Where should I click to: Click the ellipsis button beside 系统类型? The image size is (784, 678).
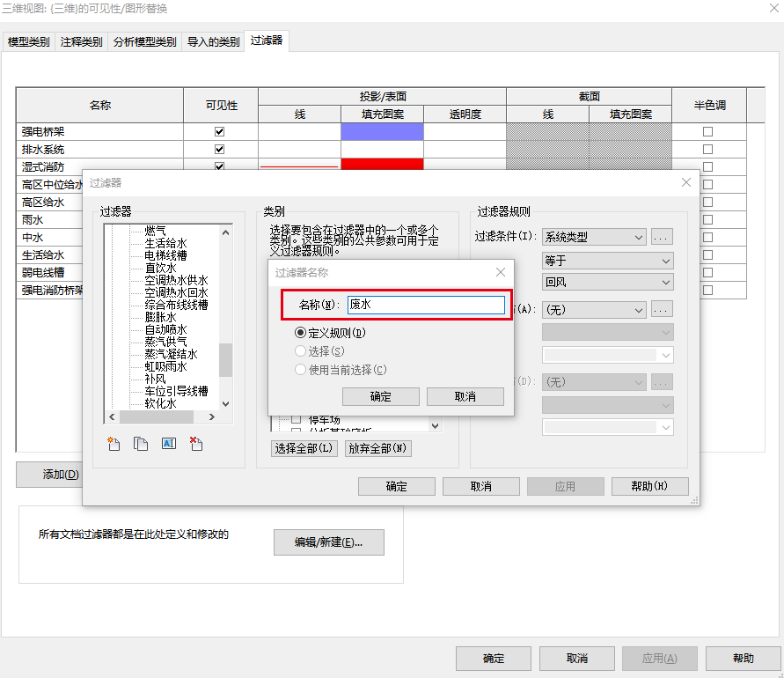[x=662, y=237]
